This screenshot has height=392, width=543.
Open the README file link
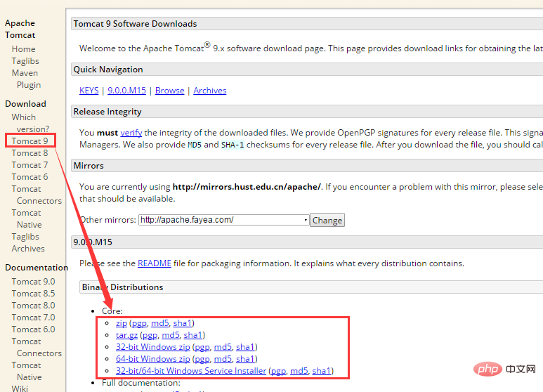155,263
